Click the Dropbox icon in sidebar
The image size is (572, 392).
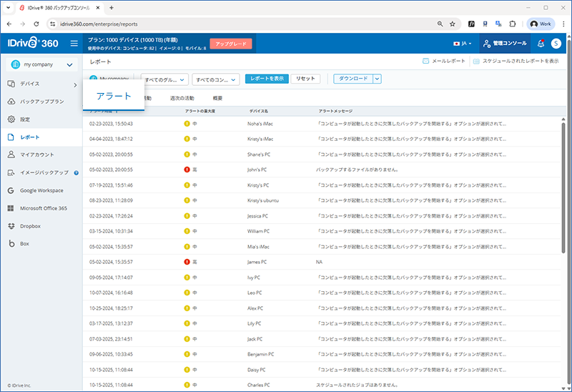click(x=11, y=226)
